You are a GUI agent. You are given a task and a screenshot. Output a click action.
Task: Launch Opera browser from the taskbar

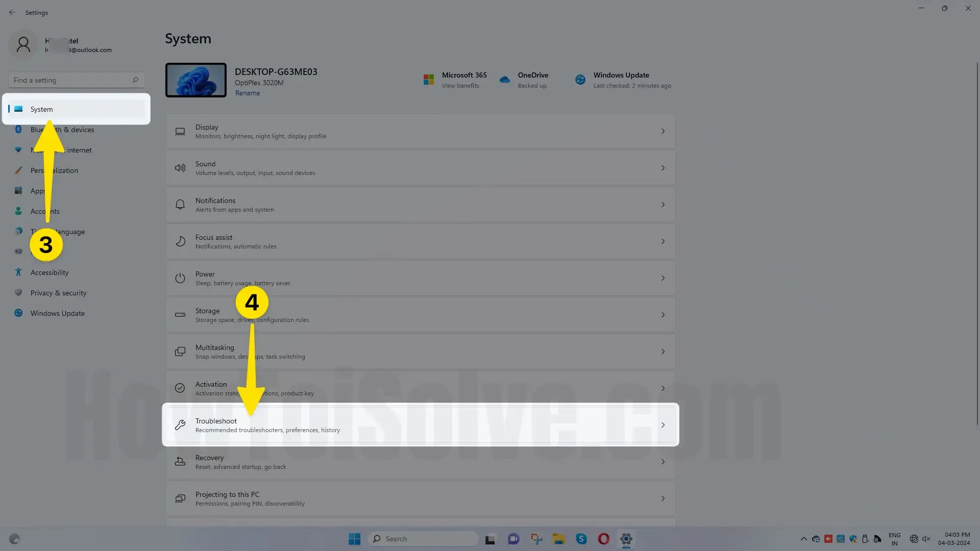(604, 539)
